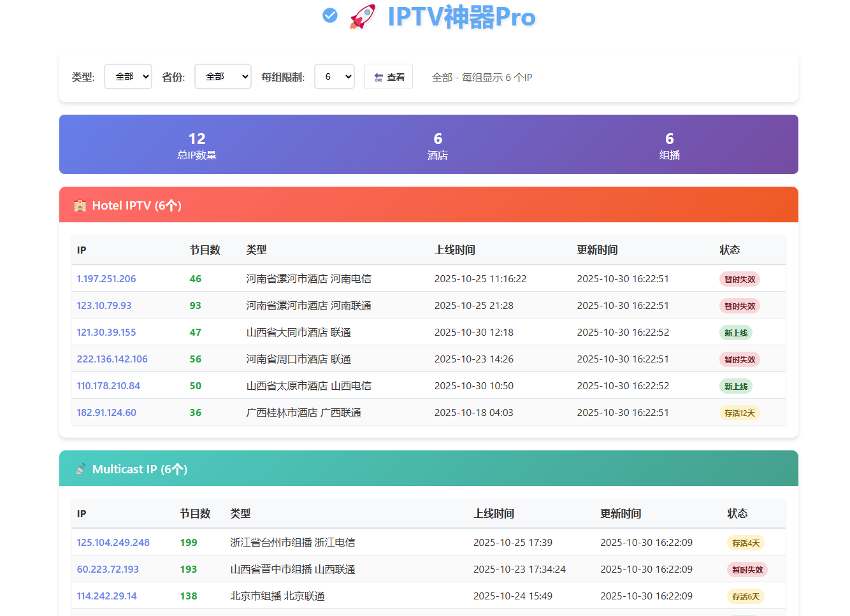The height and width of the screenshot is (616, 850).
Task: Click the IPTV神器Pro title text
Action: 461,17
